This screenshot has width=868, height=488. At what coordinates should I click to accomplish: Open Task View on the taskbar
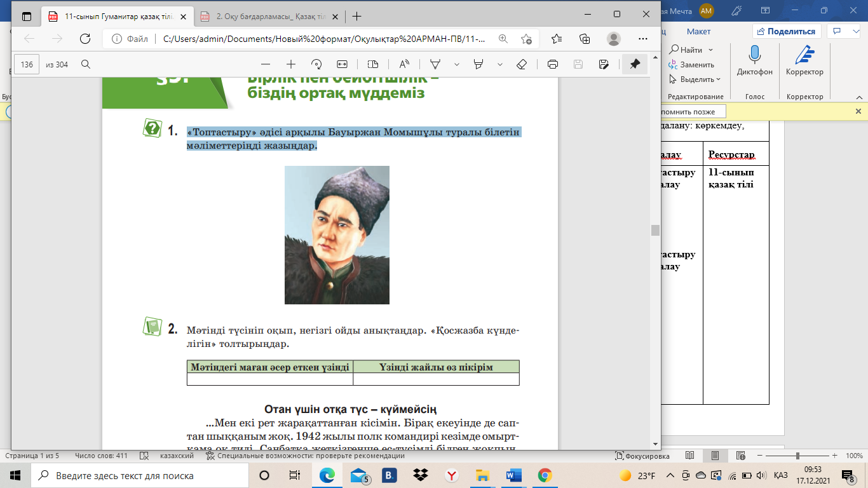pyautogui.click(x=295, y=475)
